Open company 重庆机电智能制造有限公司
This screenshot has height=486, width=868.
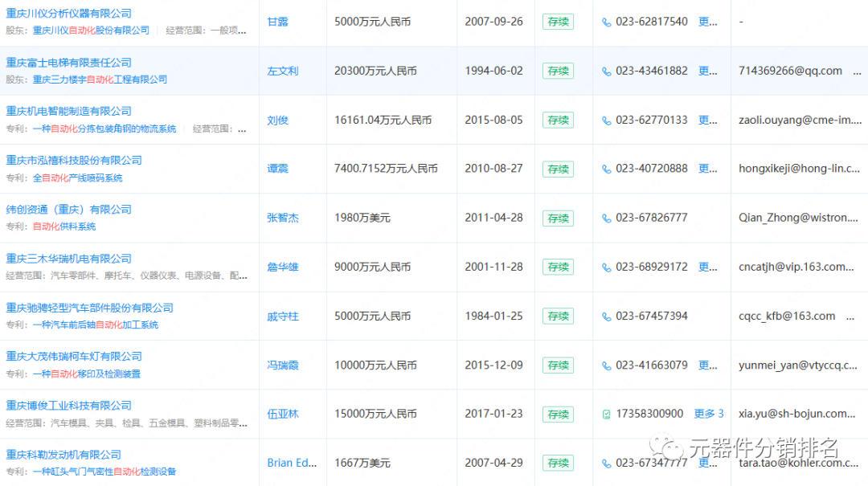tap(69, 112)
